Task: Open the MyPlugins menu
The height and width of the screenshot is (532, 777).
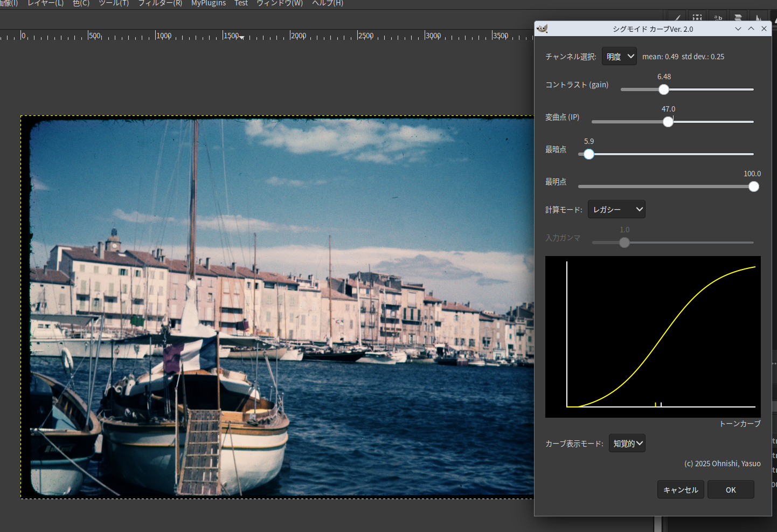Action: click(x=209, y=3)
